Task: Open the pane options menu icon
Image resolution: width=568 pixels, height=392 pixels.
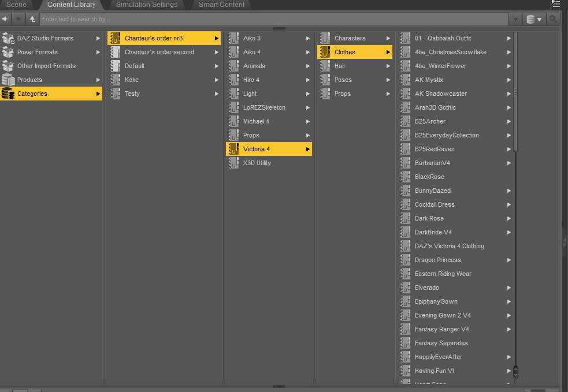Action: 556,4
